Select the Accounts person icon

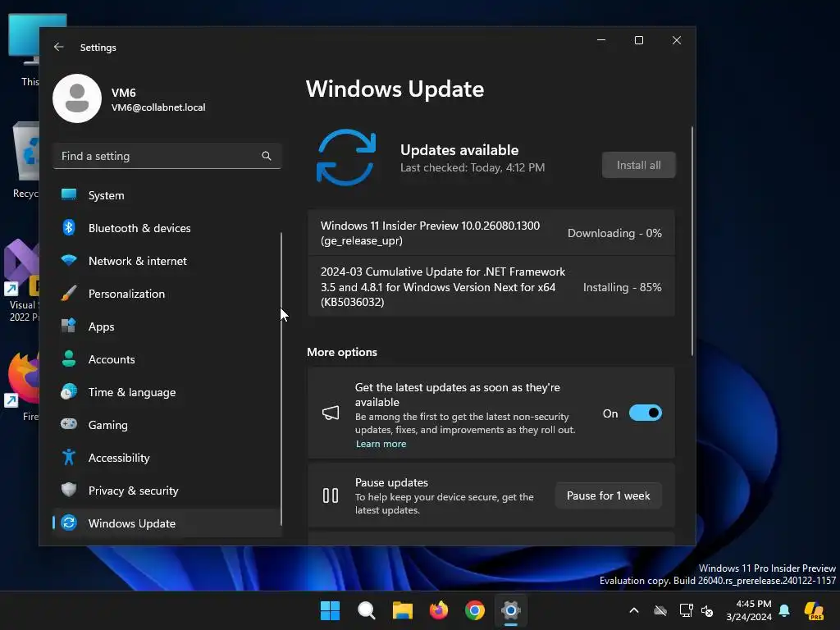(x=69, y=358)
